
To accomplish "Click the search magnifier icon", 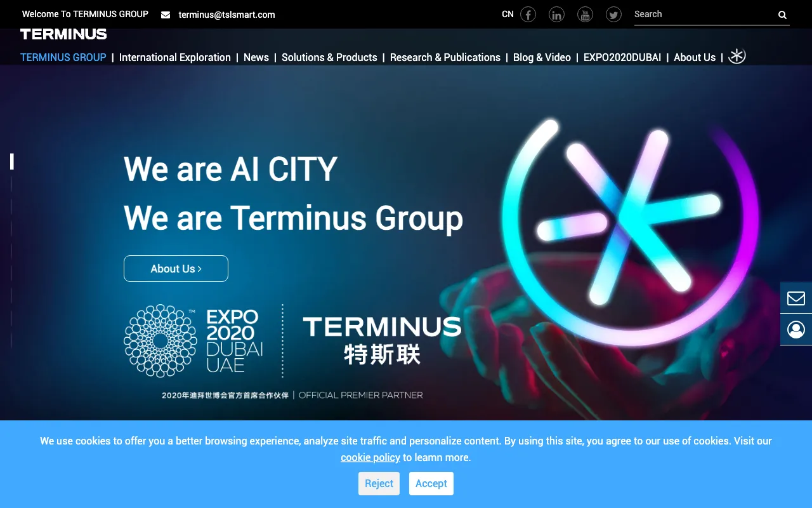I will tap(782, 15).
